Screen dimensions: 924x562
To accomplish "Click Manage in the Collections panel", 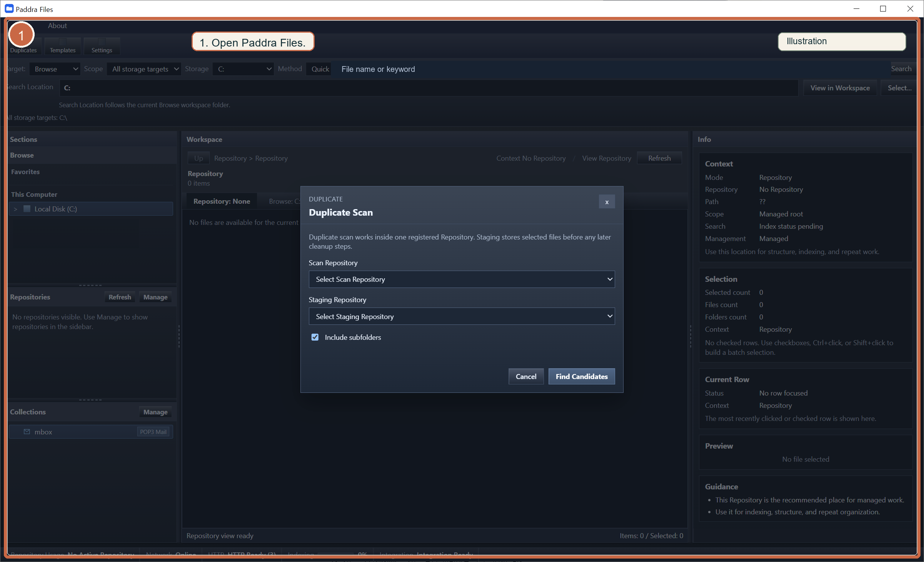I will [x=155, y=412].
